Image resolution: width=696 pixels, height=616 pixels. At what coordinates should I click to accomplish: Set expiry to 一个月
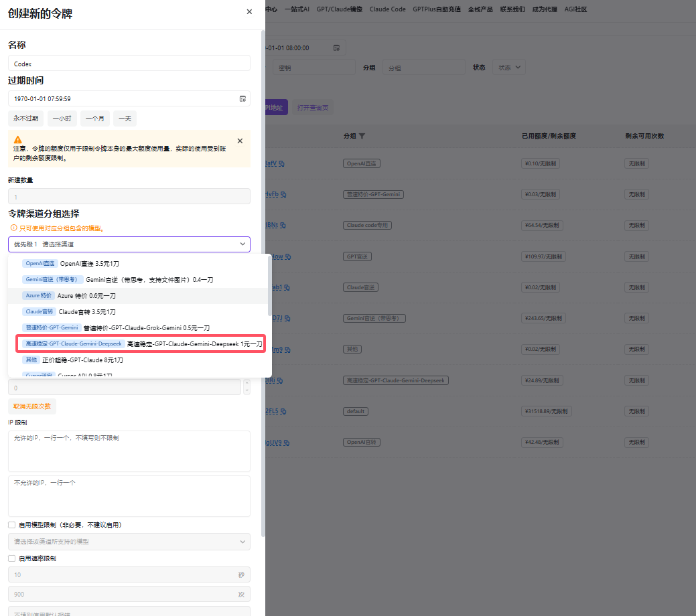[x=94, y=119]
